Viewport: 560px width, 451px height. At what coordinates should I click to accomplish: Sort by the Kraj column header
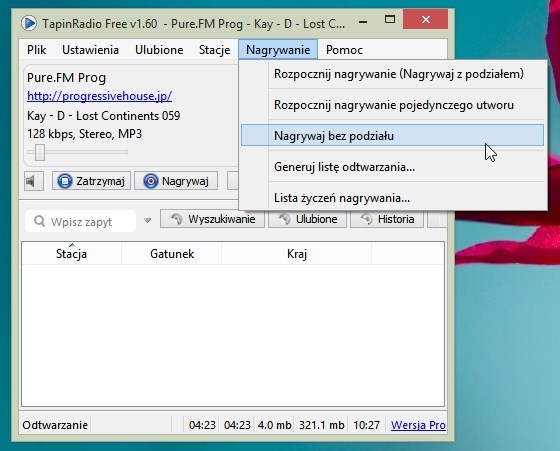(x=296, y=254)
